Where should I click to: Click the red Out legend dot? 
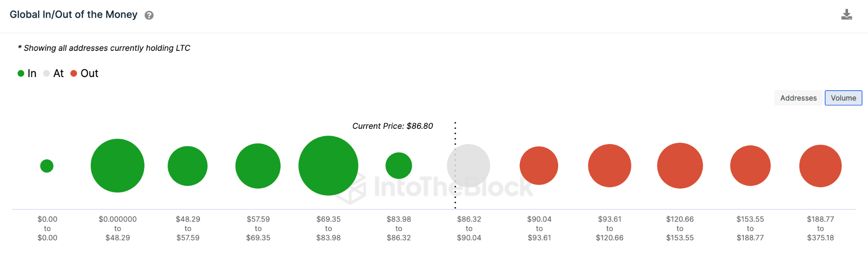tap(73, 73)
